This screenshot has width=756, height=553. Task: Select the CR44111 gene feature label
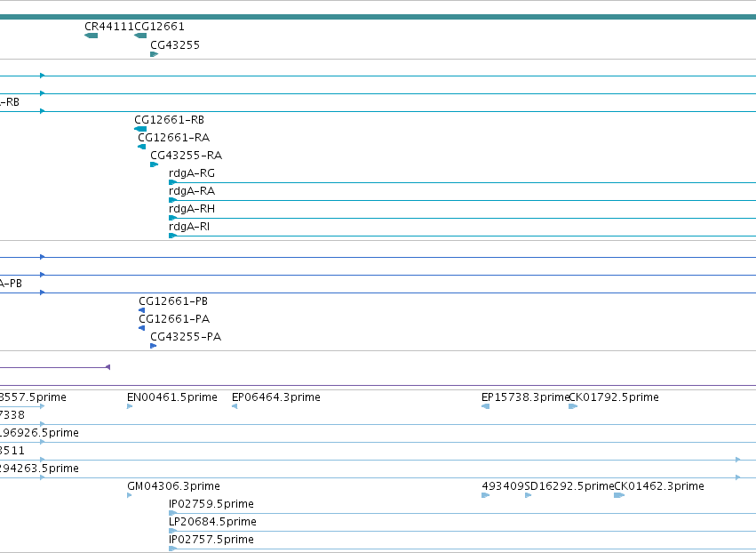click(x=109, y=27)
